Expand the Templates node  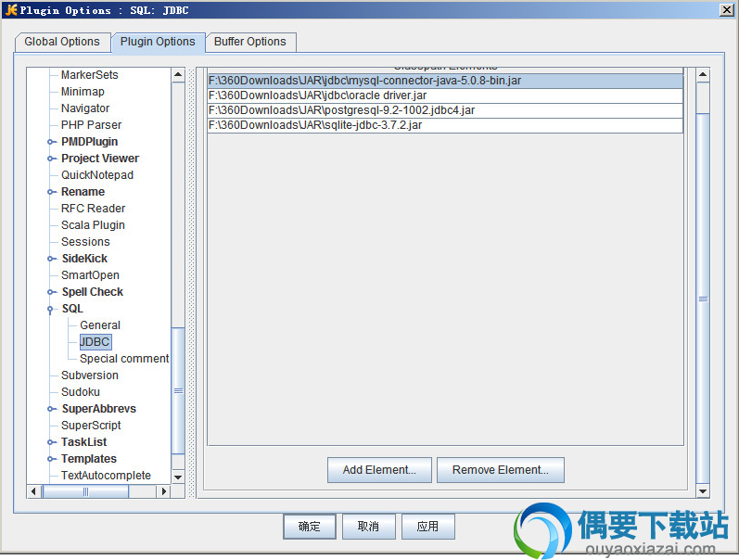(50, 459)
